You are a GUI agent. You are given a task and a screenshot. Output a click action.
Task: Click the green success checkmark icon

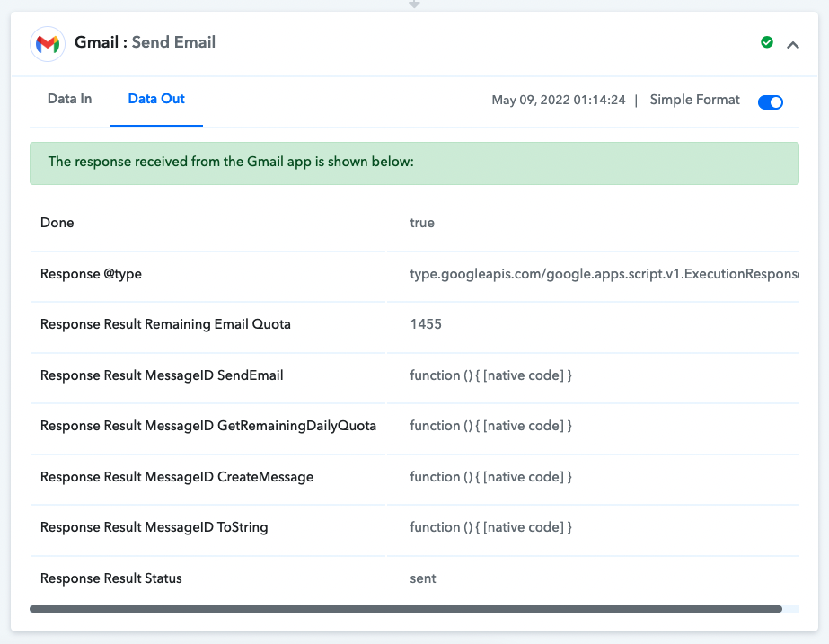click(x=767, y=42)
